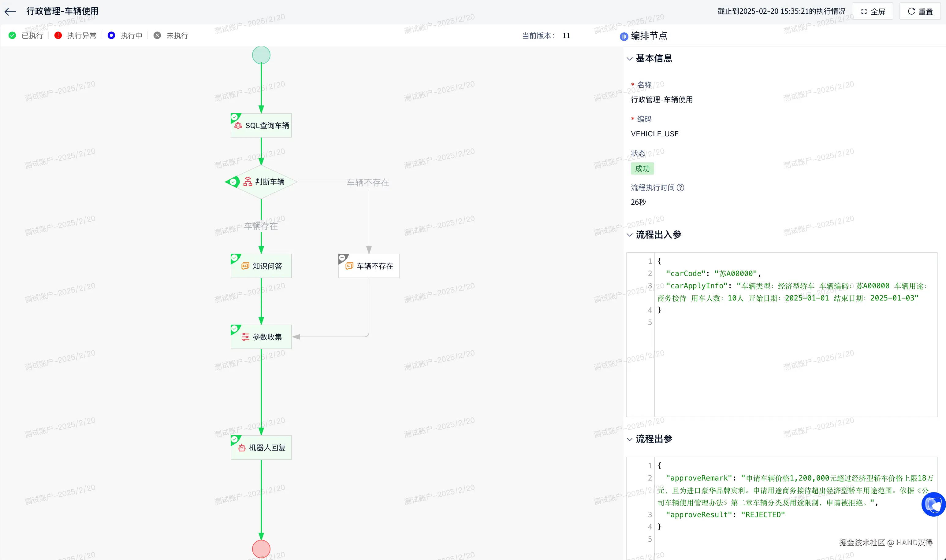Collapse the 流程出入参 section

[x=630, y=235]
